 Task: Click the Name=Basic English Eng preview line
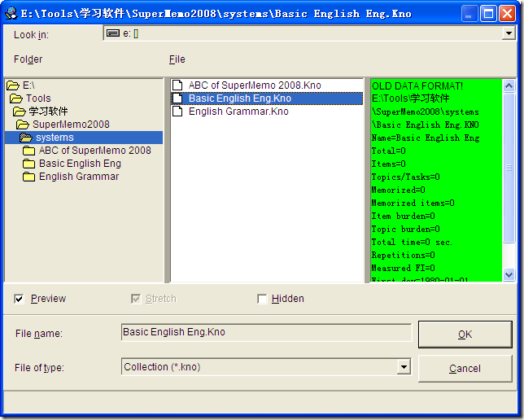[x=426, y=138]
